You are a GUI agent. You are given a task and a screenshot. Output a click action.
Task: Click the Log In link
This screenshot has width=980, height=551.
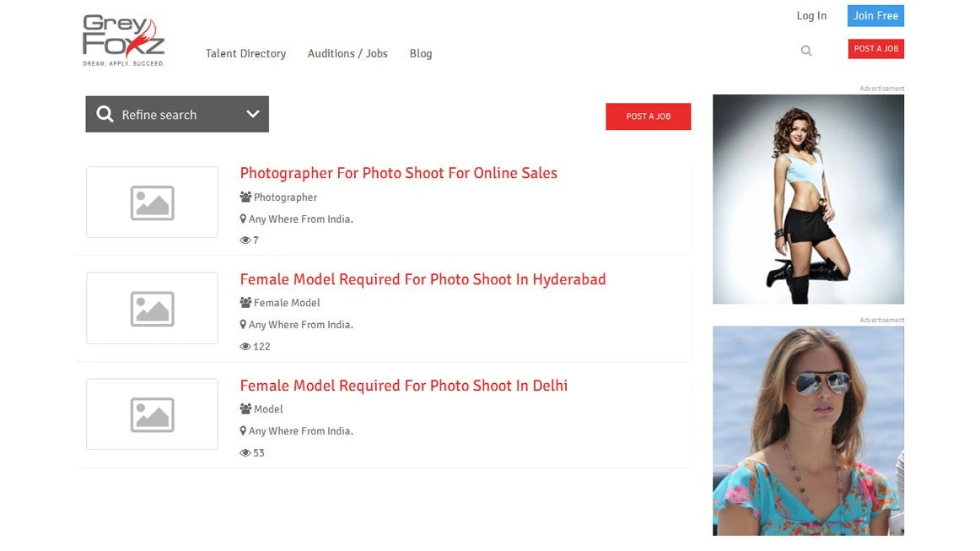point(811,16)
